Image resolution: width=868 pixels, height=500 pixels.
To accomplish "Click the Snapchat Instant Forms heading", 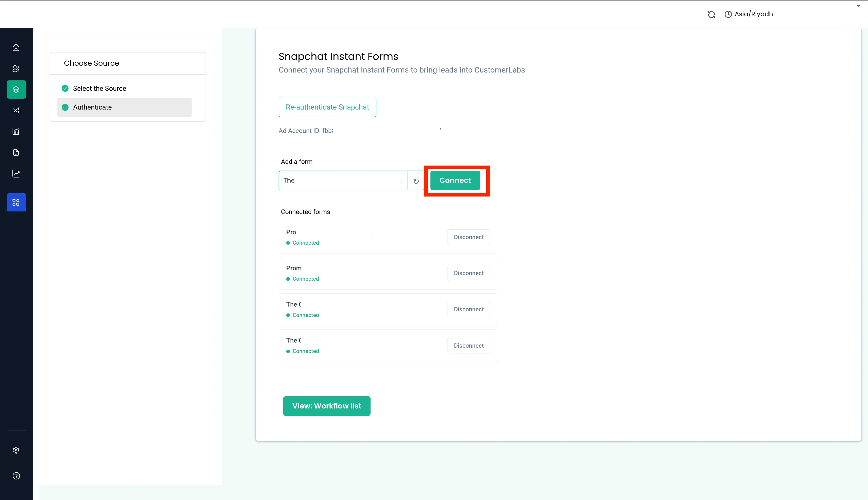I will (x=338, y=56).
